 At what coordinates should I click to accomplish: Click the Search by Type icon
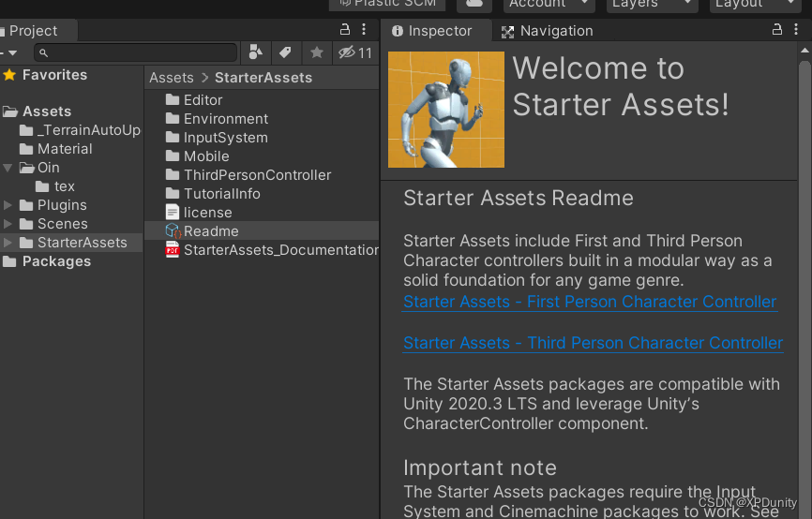(x=255, y=52)
